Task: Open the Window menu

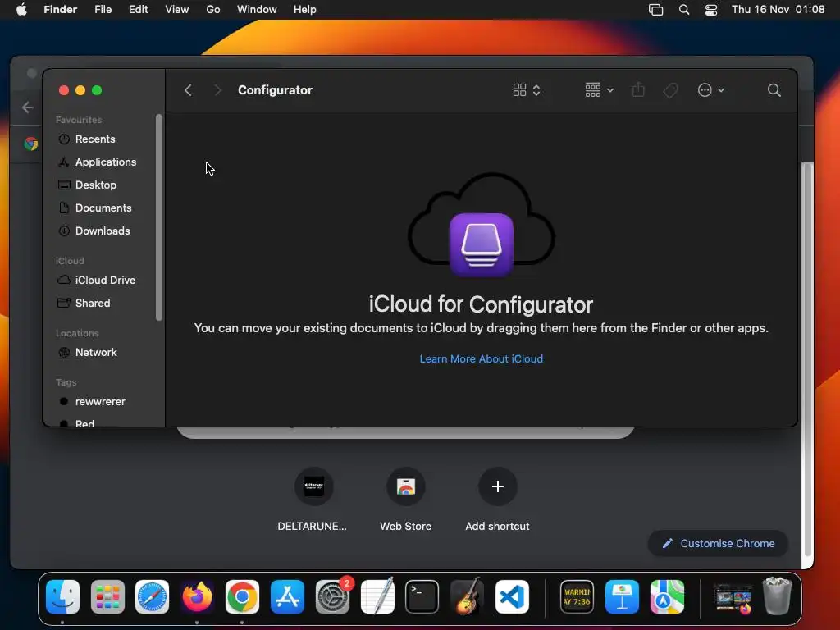Action: [257, 10]
